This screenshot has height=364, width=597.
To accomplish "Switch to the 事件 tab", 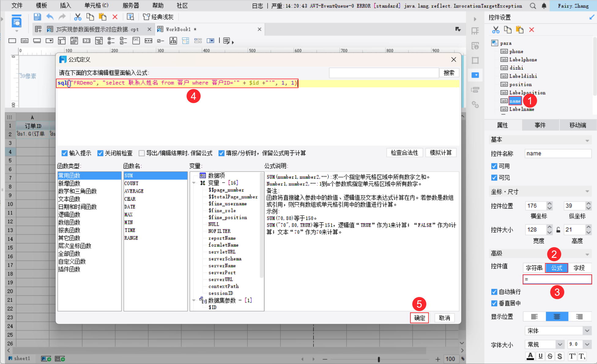I will [540, 125].
